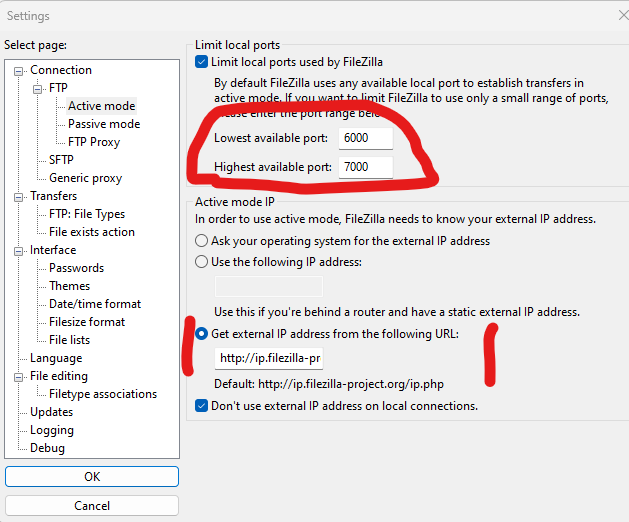Choose Use the following IP address option
This screenshot has width=629, height=522.
[x=202, y=261]
